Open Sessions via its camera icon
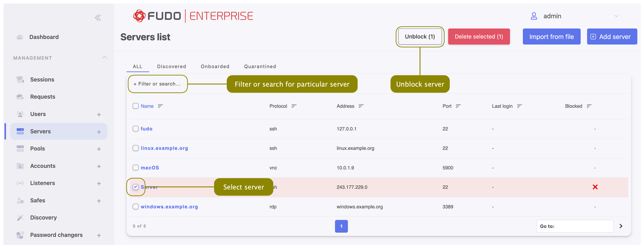 (20, 79)
